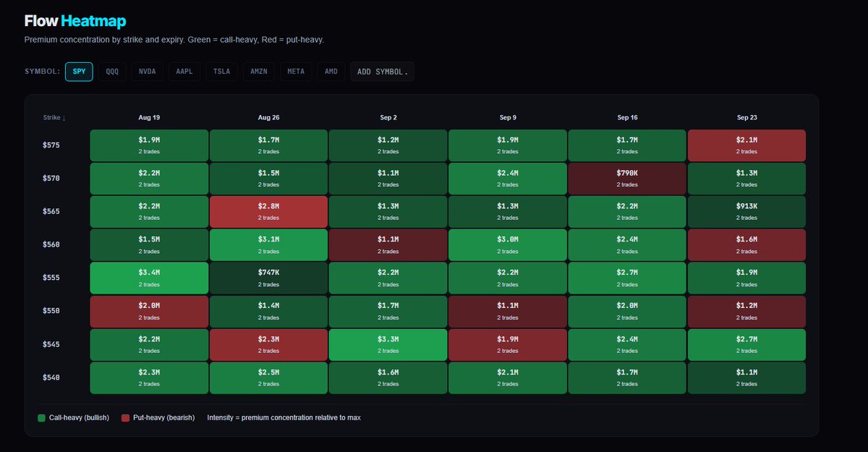868x452 pixels.
Task: Switch to the NVDA symbol
Action: (148, 72)
